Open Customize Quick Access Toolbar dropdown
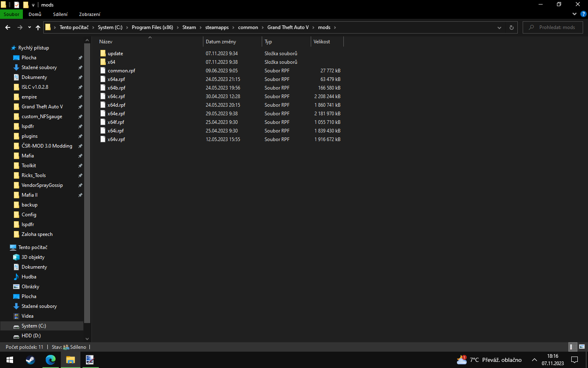This screenshot has height=368, width=588. click(x=33, y=5)
